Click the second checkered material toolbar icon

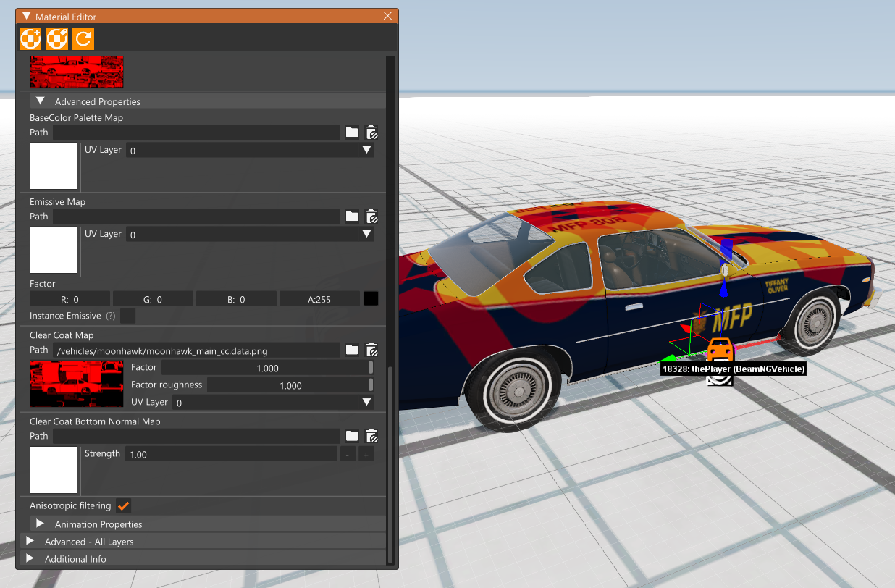tap(56, 38)
